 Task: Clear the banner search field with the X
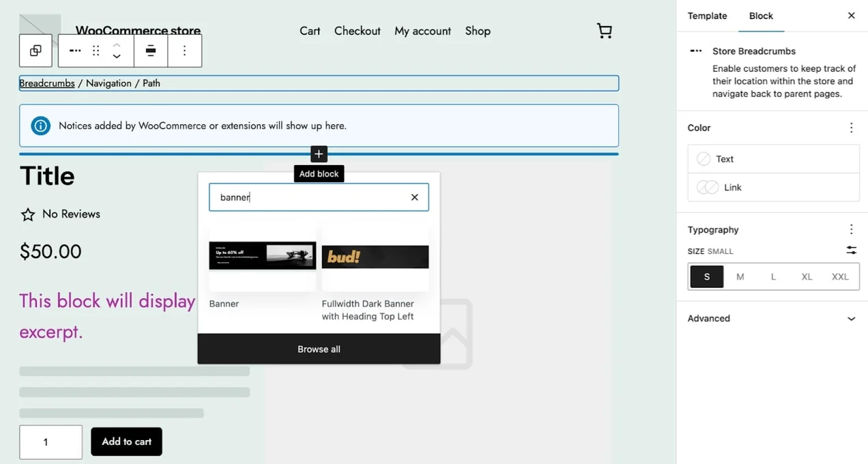(414, 197)
